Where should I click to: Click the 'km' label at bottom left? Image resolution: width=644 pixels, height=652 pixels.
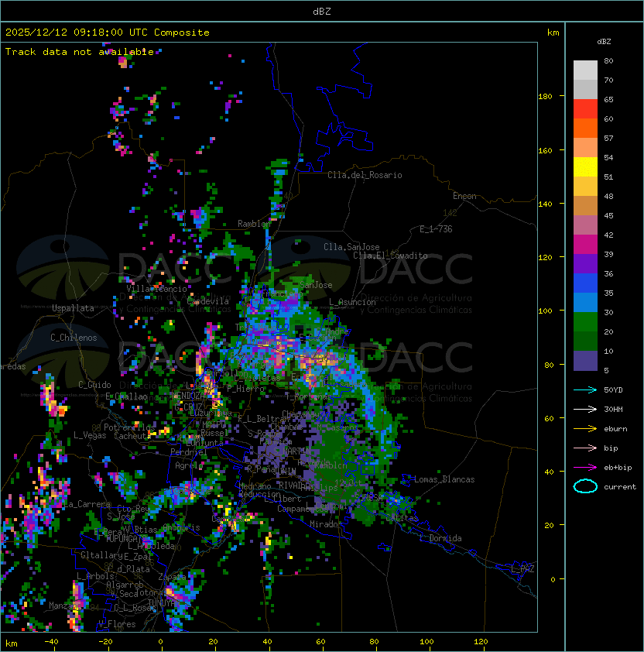pos(12,643)
